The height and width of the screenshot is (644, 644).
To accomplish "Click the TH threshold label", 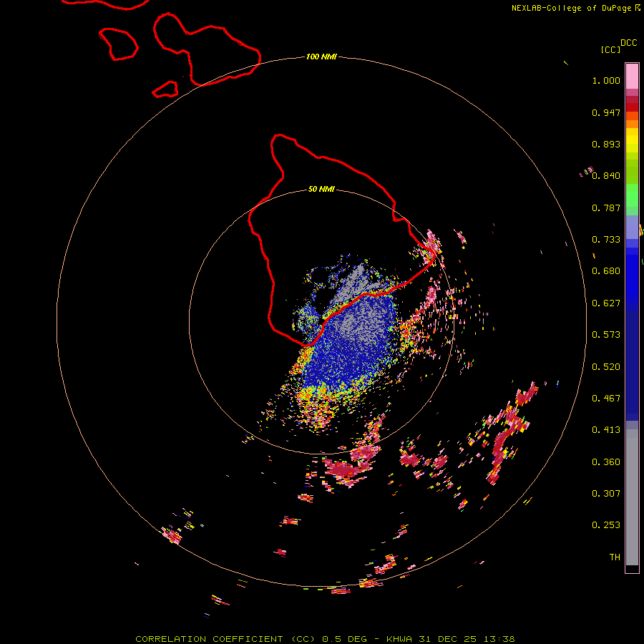I will click(x=615, y=557).
